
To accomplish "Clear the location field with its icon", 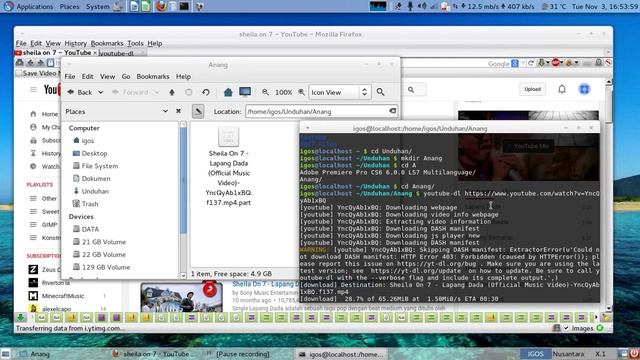I will tap(392, 111).
